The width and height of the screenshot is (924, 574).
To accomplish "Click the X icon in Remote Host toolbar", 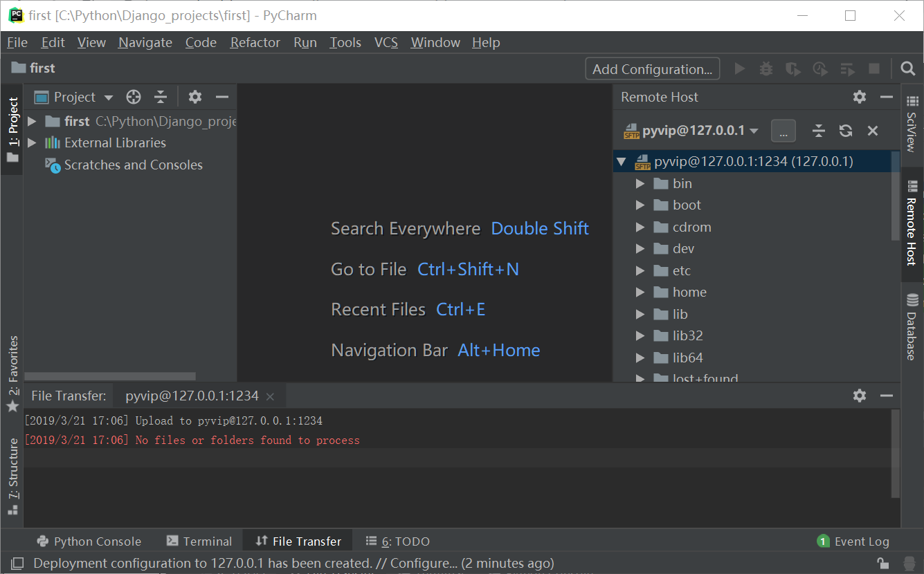I will pos(873,131).
